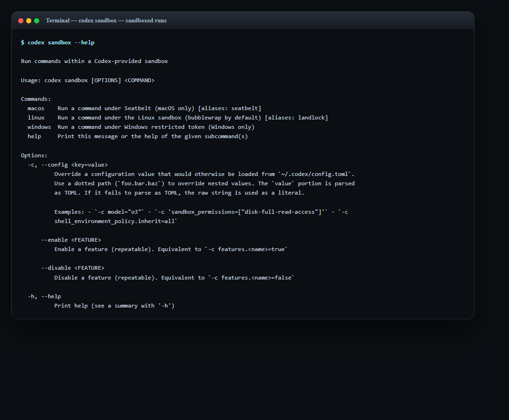This screenshot has height=420, width=509.
Task: Click the '-c, --config <key=value>' option
Action: [68, 165]
